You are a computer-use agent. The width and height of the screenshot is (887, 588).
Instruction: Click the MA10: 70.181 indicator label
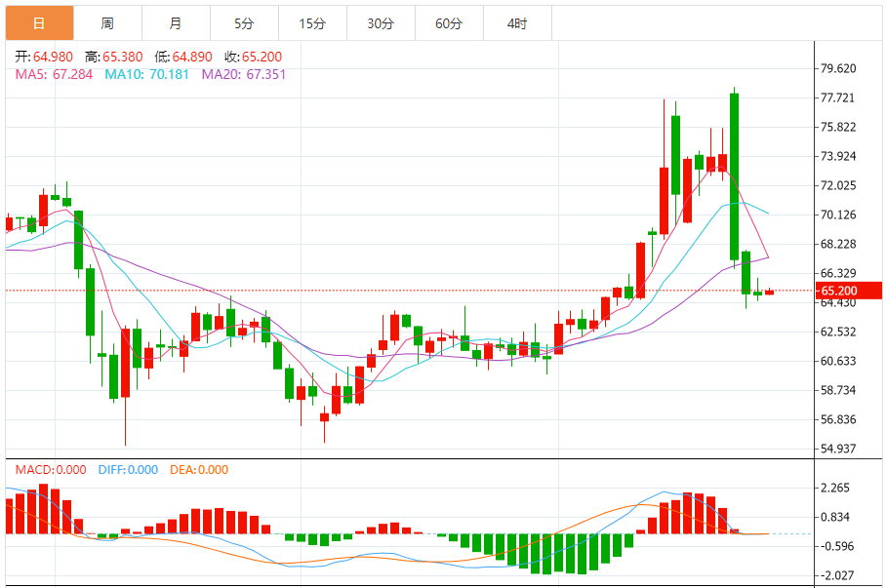(x=146, y=75)
